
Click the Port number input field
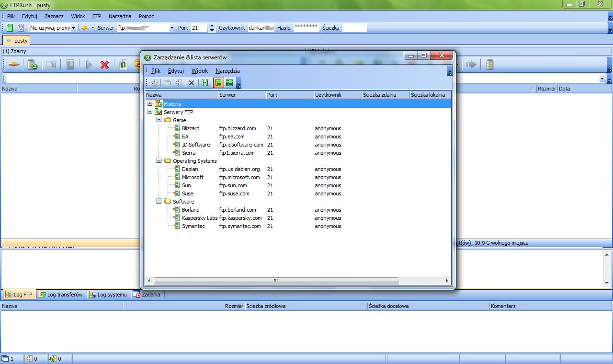point(199,28)
